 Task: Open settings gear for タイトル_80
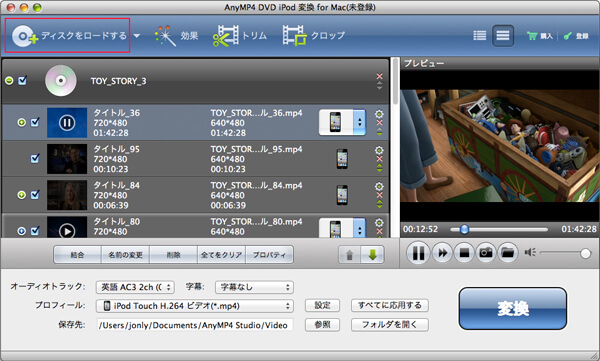click(379, 222)
